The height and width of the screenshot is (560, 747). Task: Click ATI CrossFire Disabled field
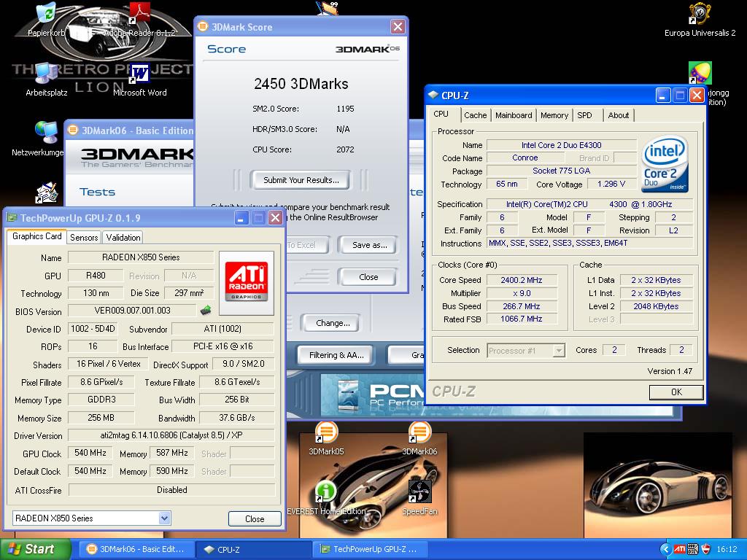171,490
